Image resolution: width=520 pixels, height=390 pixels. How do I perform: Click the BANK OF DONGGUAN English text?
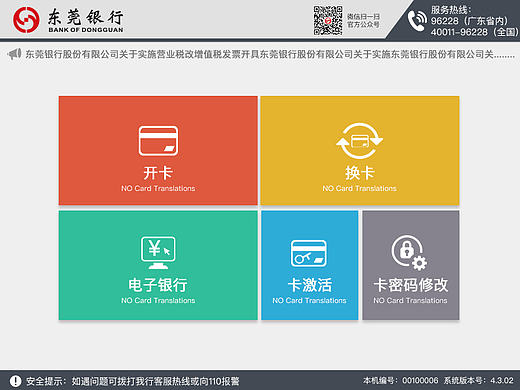click(86, 30)
